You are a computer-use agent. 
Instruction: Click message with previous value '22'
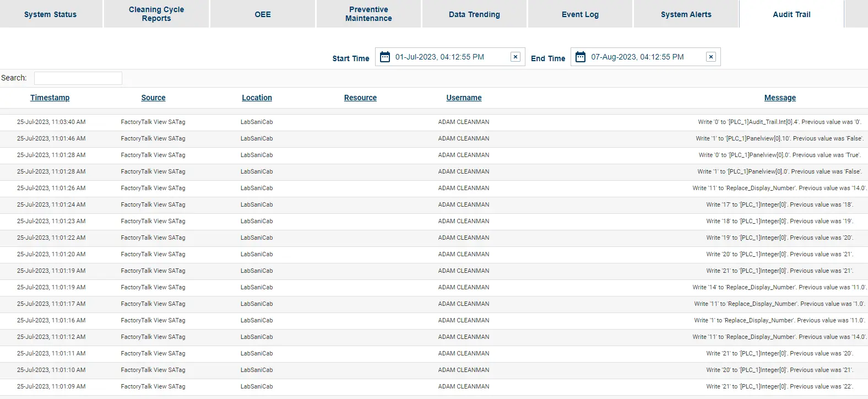[x=779, y=386]
